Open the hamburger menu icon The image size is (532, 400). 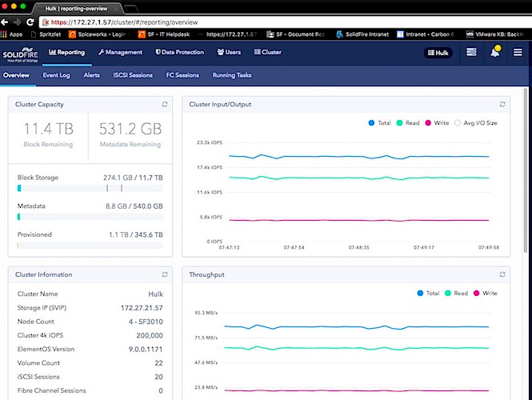point(518,52)
